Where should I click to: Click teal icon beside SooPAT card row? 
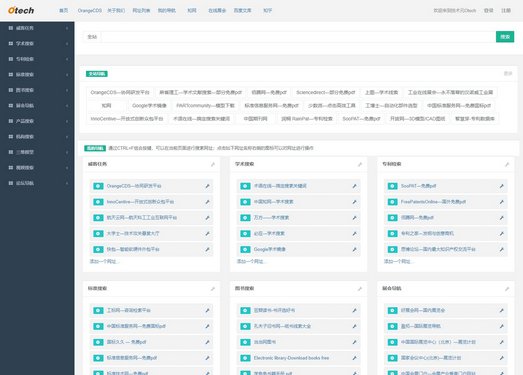392,186
